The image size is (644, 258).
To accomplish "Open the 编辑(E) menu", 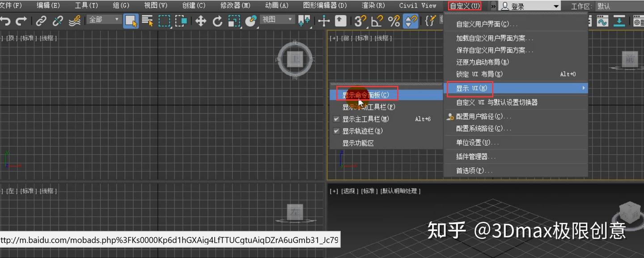I will coord(48,6).
